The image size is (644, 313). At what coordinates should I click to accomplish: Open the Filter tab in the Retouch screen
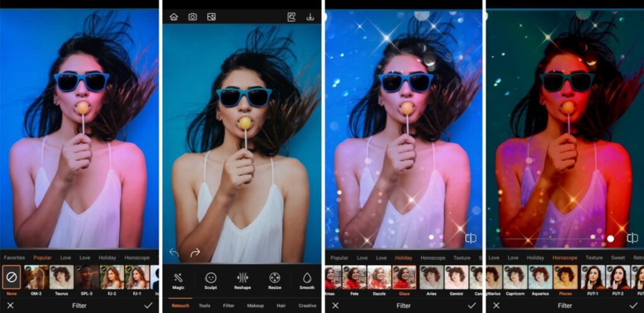click(229, 305)
